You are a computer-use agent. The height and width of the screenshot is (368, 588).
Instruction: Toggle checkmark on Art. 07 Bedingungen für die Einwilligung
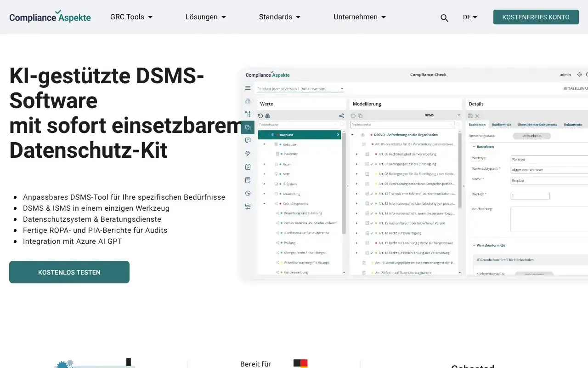(372, 164)
